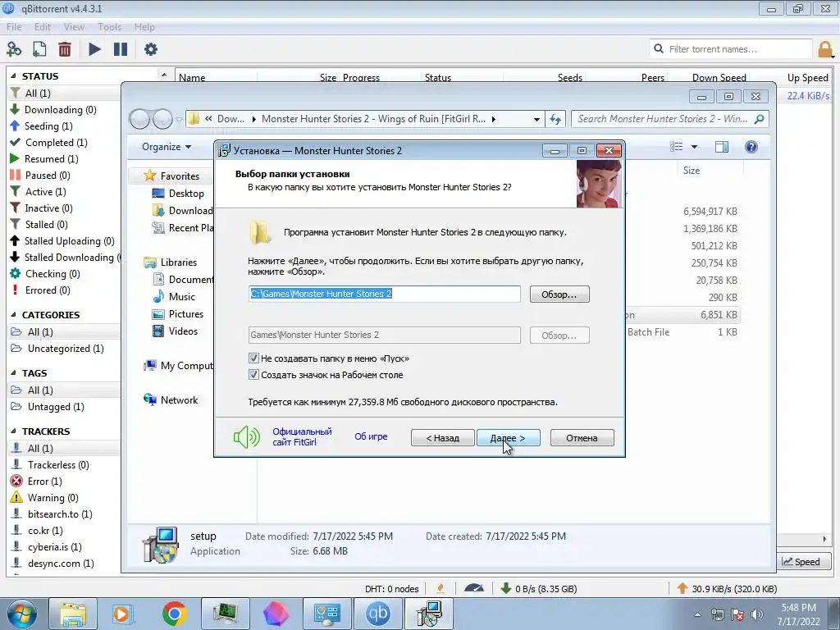The height and width of the screenshot is (630, 840).
Task: Collapse the TRACKERS section in sidebar
Action: click(13, 431)
